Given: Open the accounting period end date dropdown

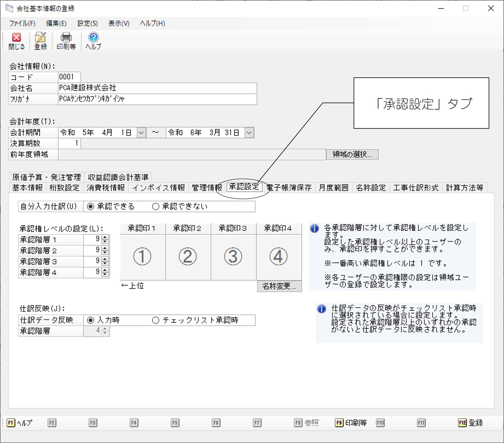Looking at the screenshot, I should coord(249,133).
